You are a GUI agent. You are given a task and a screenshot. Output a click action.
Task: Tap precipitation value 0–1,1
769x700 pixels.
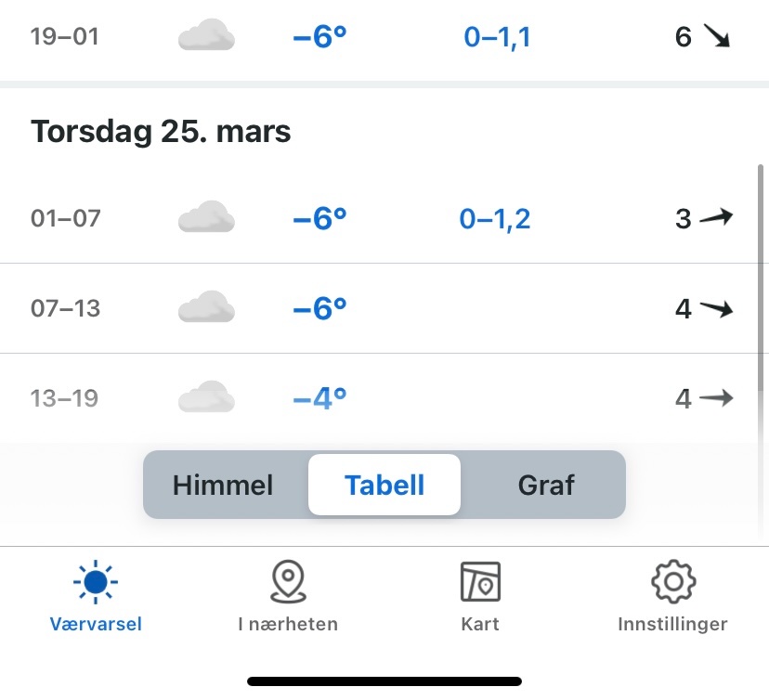click(x=497, y=37)
